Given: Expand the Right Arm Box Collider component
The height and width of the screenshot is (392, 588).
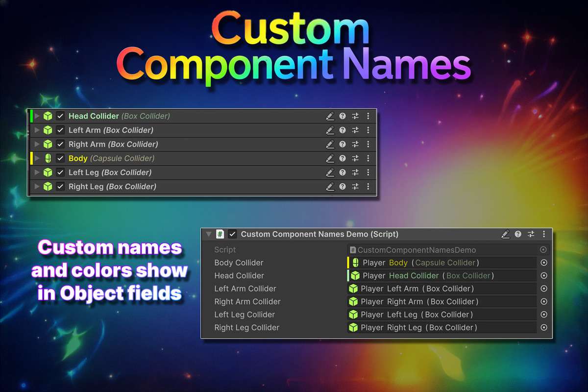Looking at the screenshot, I should [x=37, y=144].
